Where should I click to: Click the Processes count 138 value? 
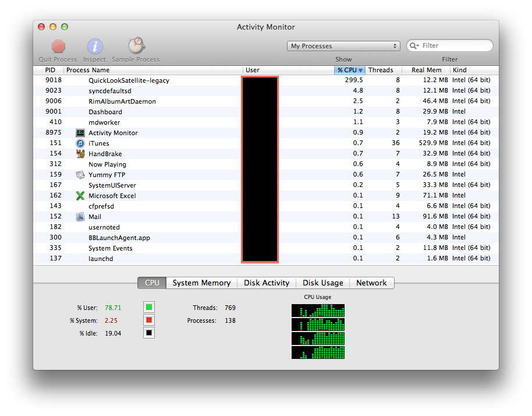(x=230, y=320)
